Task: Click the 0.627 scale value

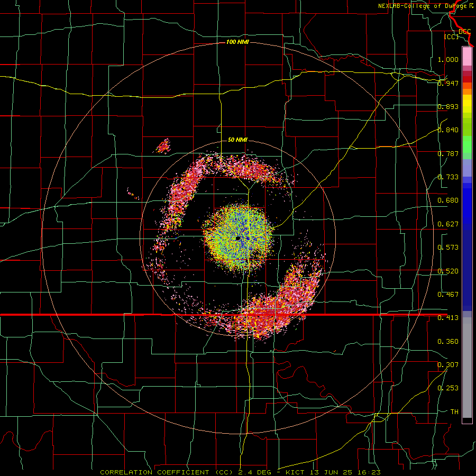Action: click(448, 224)
